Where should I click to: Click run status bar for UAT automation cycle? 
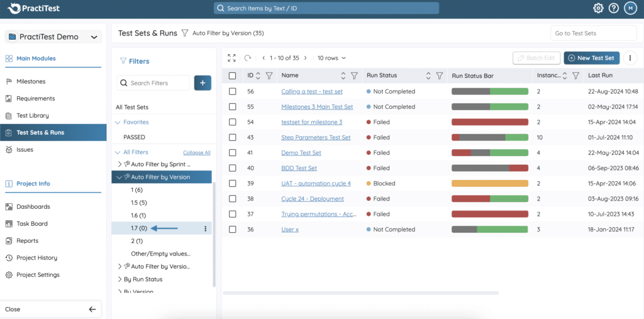coord(489,184)
